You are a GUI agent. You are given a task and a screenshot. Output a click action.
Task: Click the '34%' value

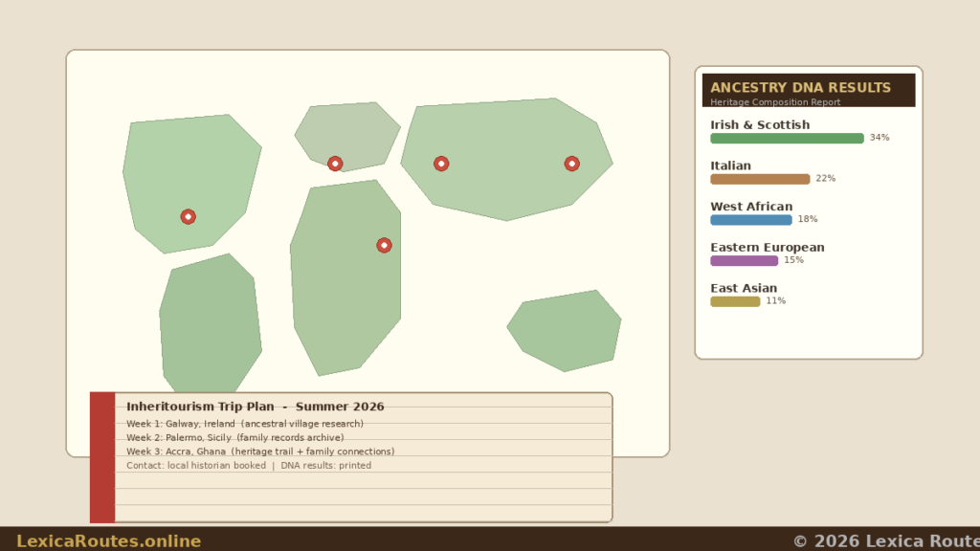click(880, 138)
